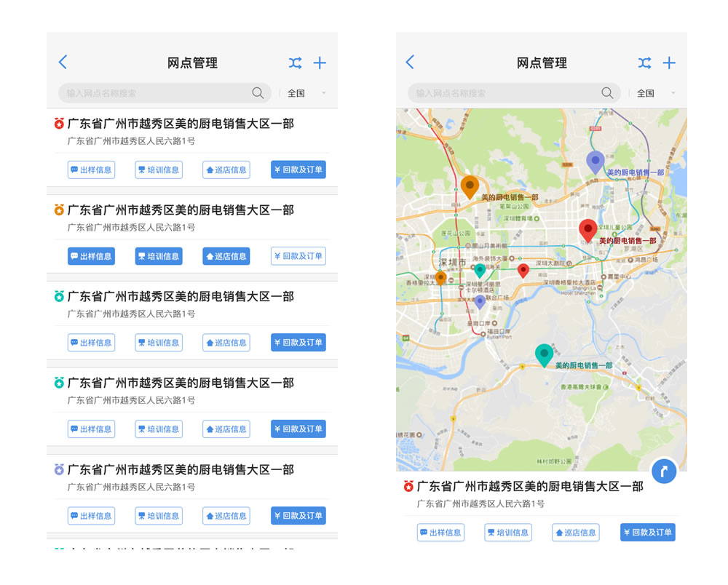
Task: Open 回款及订单 on the orange-medal card
Action: (x=298, y=256)
